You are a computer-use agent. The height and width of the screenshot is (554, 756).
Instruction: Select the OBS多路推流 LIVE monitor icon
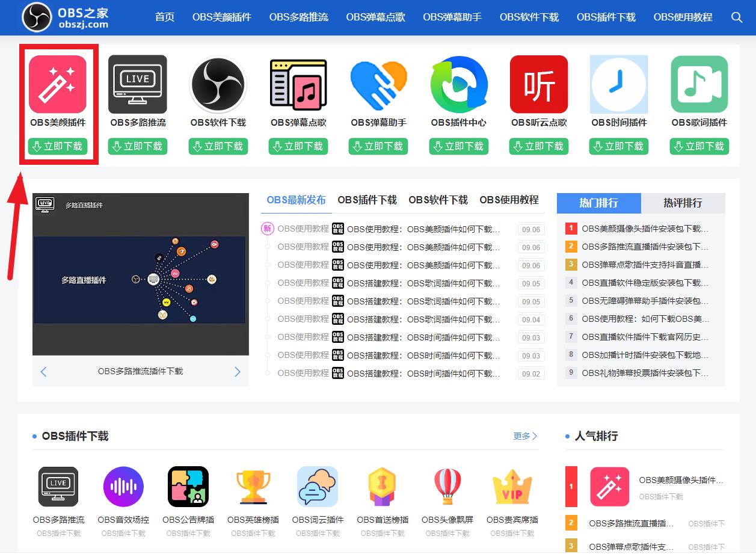(138, 83)
